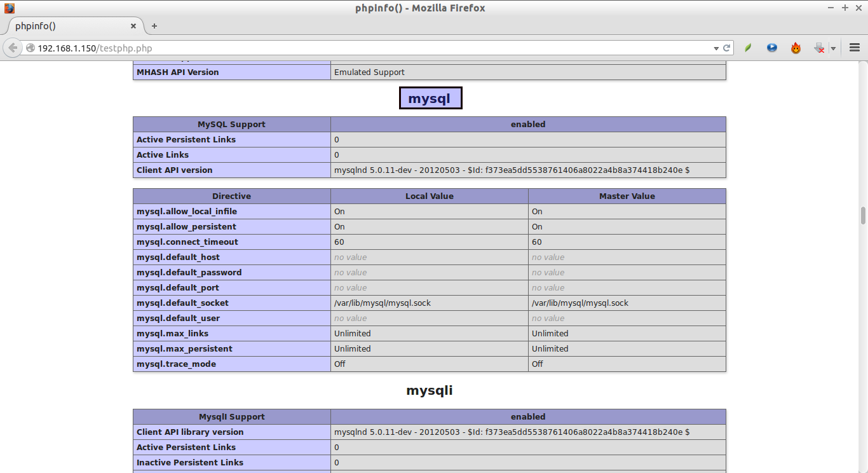
Task: Click local Unlimited for mysql.max_links
Action: click(x=352, y=334)
